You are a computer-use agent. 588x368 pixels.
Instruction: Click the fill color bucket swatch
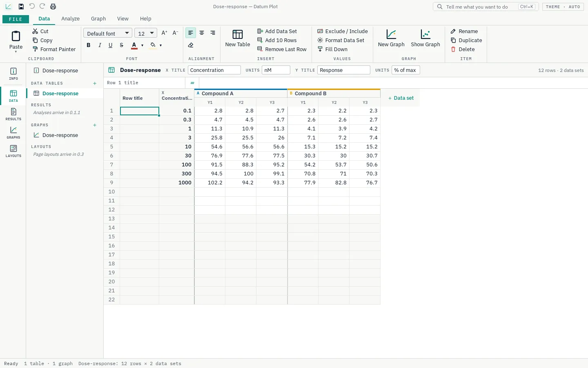tap(153, 45)
